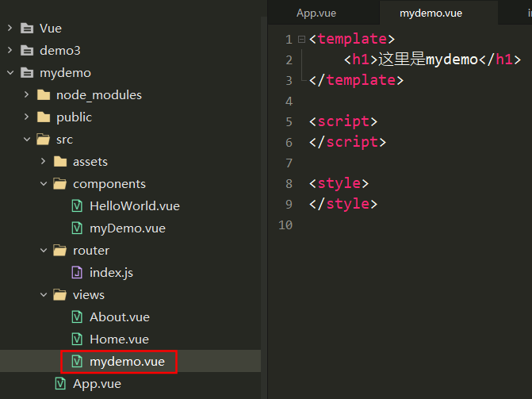Click the Vue file icon beside About.vue
Image resolution: width=532 pixels, height=399 pixels.
click(x=77, y=317)
